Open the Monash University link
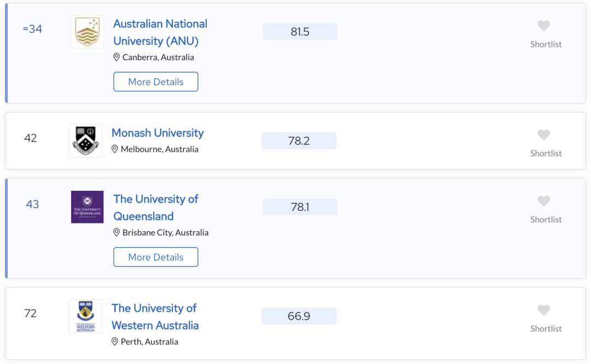 [158, 133]
